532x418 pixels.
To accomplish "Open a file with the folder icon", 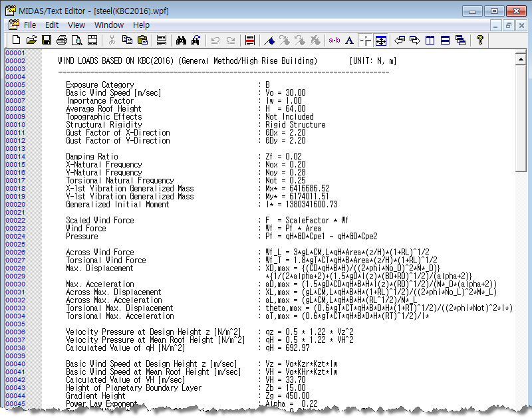I will 31,41.
